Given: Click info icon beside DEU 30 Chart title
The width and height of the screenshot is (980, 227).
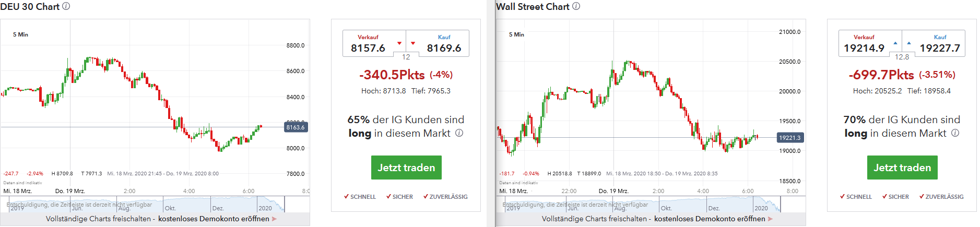Looking at the screenshot, I should pos(66,6).
